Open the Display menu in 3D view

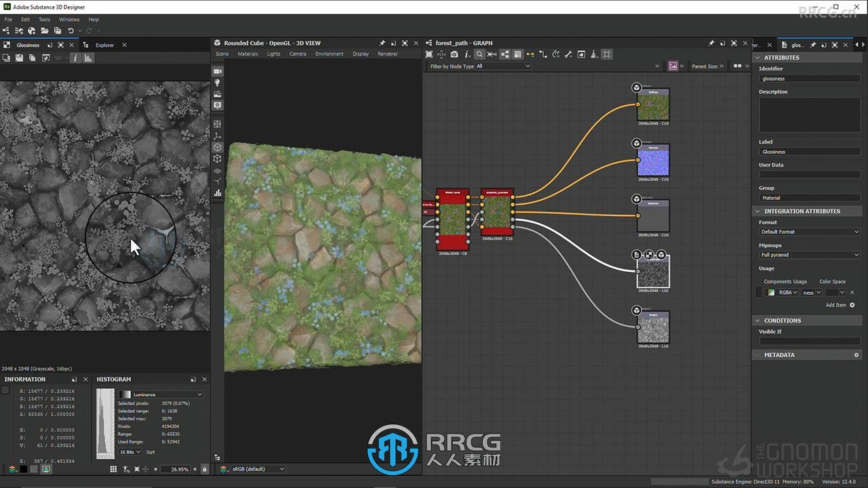(x=361, y=54)
